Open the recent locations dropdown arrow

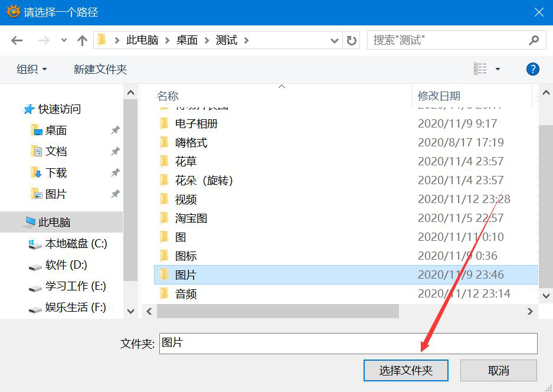[x=64, y=41]
